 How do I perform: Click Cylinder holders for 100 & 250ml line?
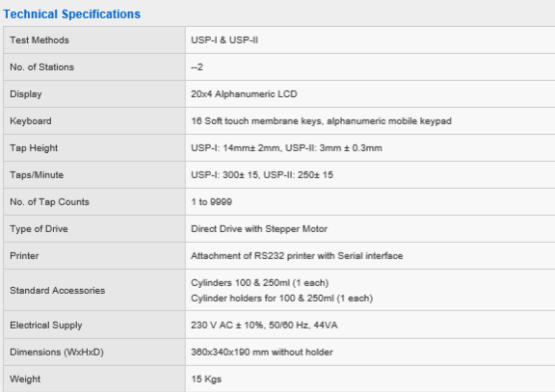pos(281,299)
